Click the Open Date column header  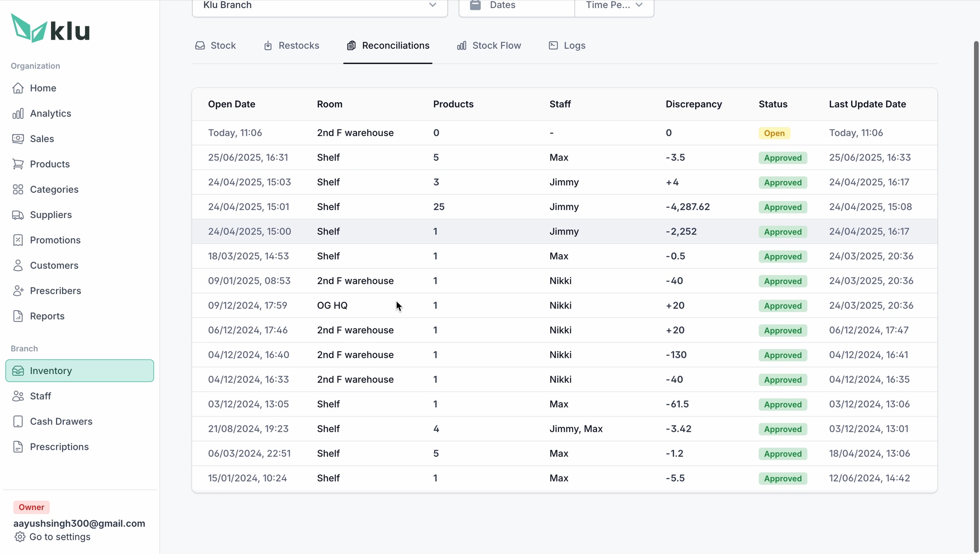(232, 104)
